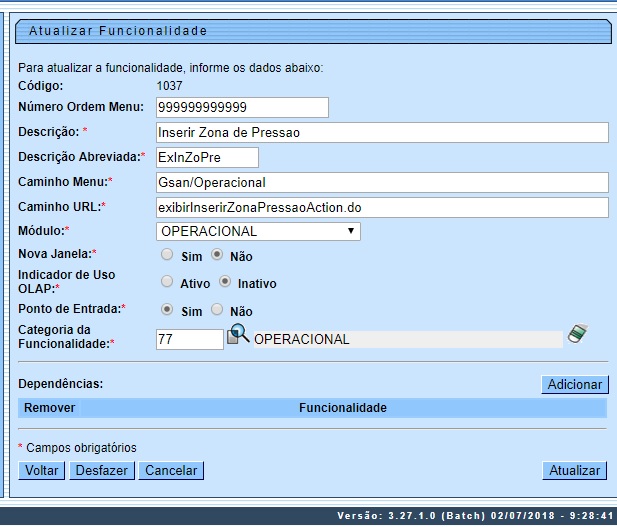The height and width of the screenshot is (527, 617).
Task: Click the Voltar button
Action: coord(41,470)
